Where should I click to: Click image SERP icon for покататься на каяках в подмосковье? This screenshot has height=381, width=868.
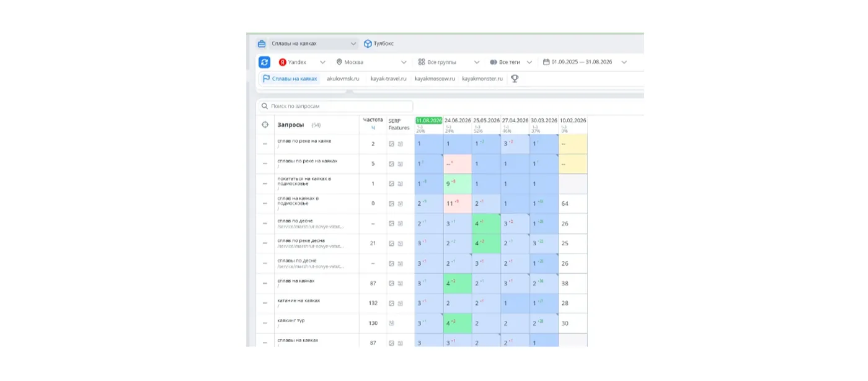point(391,184)
